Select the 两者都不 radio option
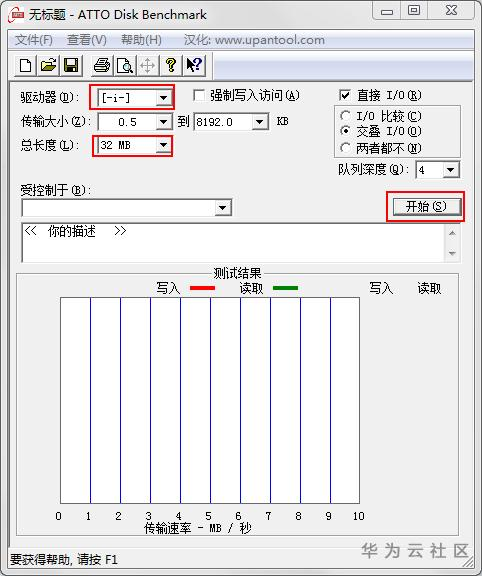 coord(345,148)
